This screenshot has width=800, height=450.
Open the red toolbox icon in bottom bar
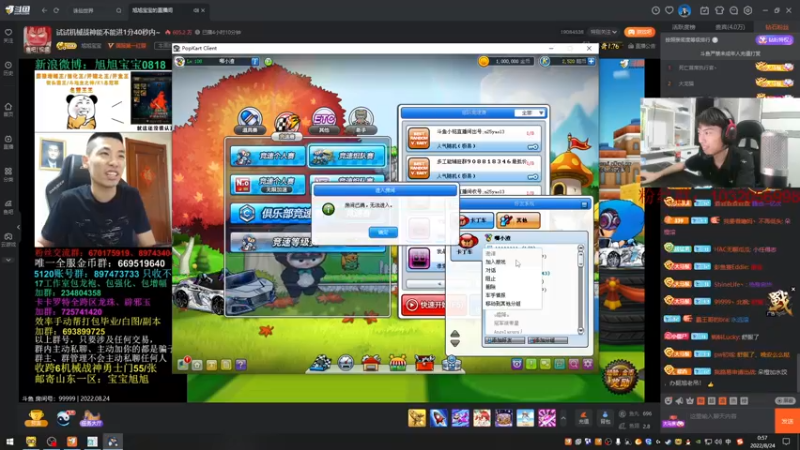click(x=424, y=363)
